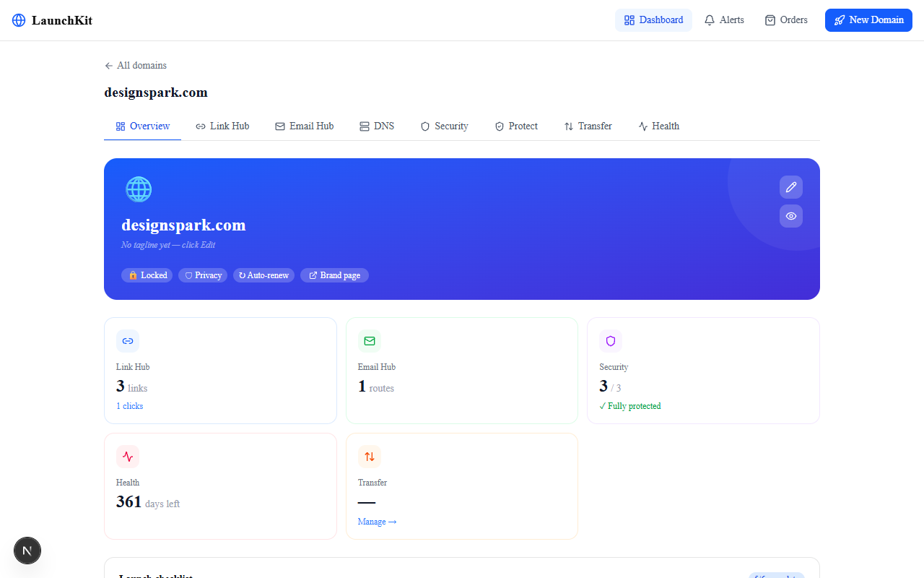The image size is (924, 578).
Task: Click the pencil edit icon on banner
Action: click(x=791, y=187)
